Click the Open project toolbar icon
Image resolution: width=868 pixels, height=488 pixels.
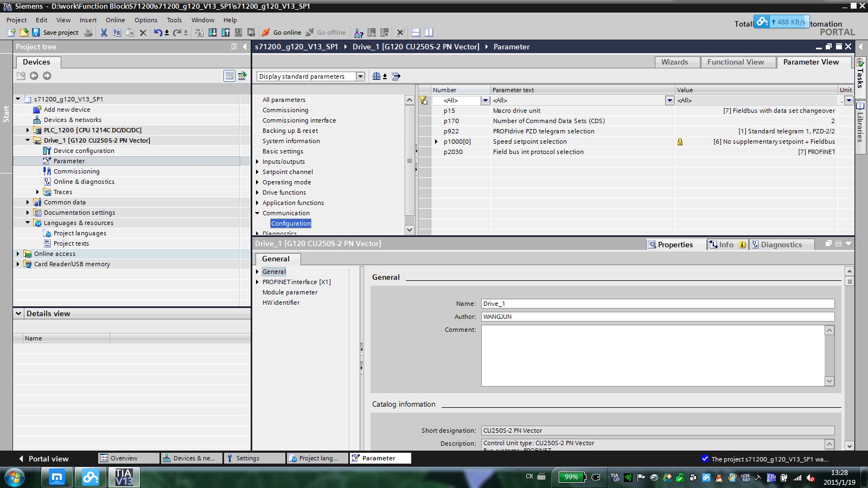pos(24,33)
